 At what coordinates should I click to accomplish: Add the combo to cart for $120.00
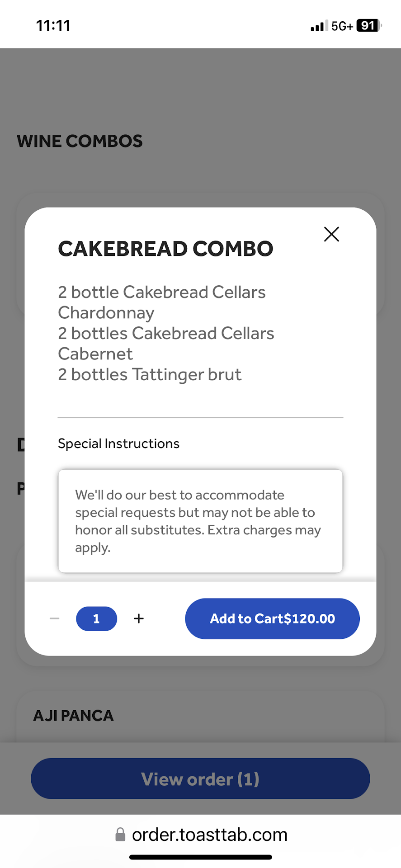(x=272, y=618)
